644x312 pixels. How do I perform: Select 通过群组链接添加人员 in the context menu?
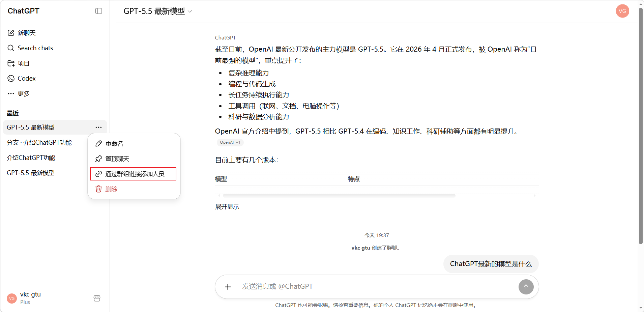coord(133,174)
